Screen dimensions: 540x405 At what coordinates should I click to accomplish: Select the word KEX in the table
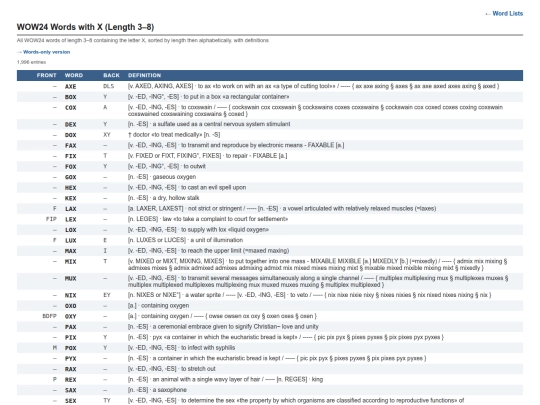71,198
